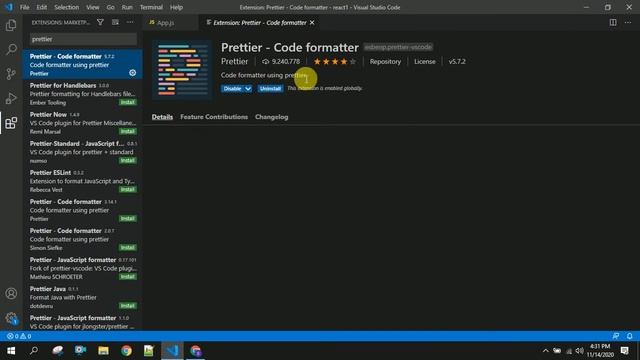
Task: Open the Help menu
Action: tap(176, 7)
